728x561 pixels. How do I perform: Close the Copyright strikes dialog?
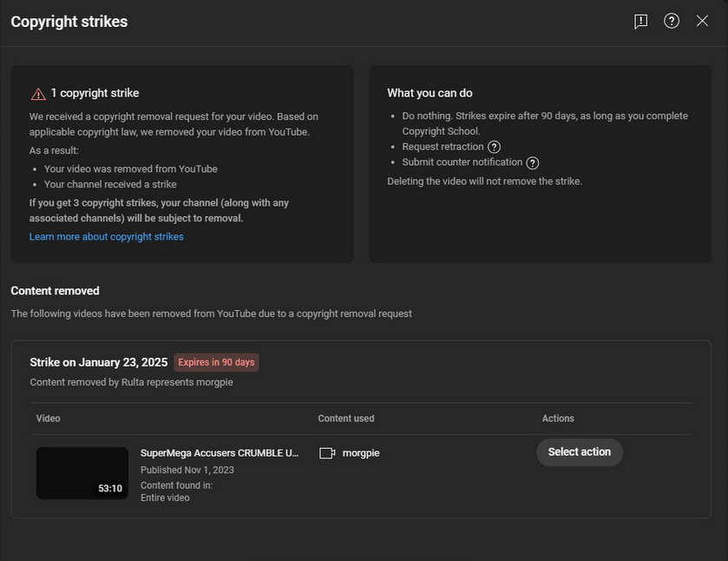[702, 21]
